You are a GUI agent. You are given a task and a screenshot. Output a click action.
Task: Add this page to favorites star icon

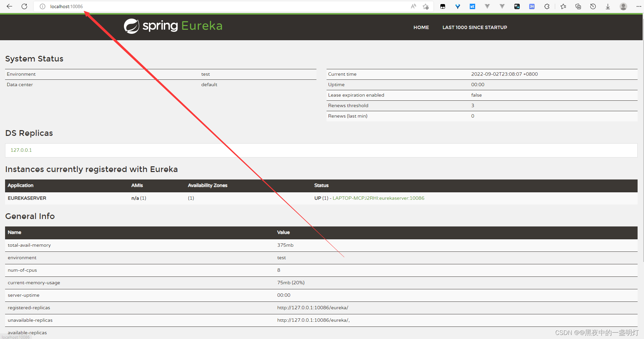(x=426, y=6)
